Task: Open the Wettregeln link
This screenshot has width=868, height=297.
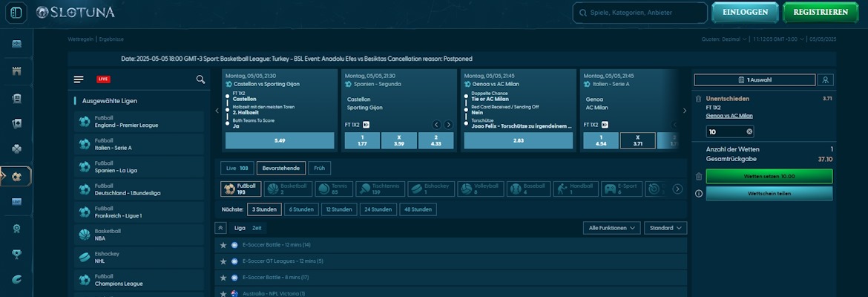Action: (81, 39)
